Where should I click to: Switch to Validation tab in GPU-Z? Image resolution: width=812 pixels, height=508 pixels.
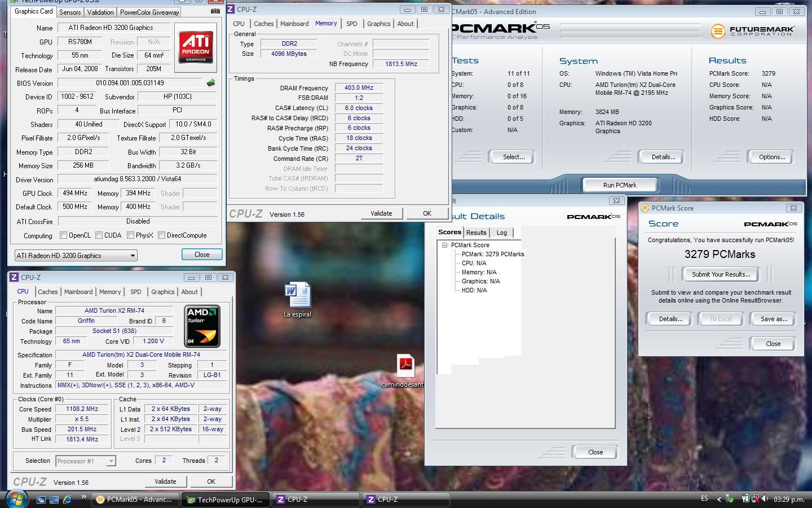(100, 12)
